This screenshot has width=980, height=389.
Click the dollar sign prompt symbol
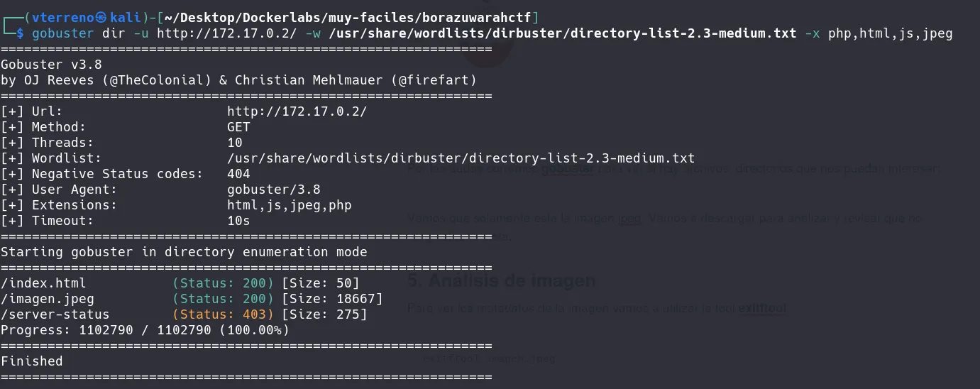[x=19, y=33]
